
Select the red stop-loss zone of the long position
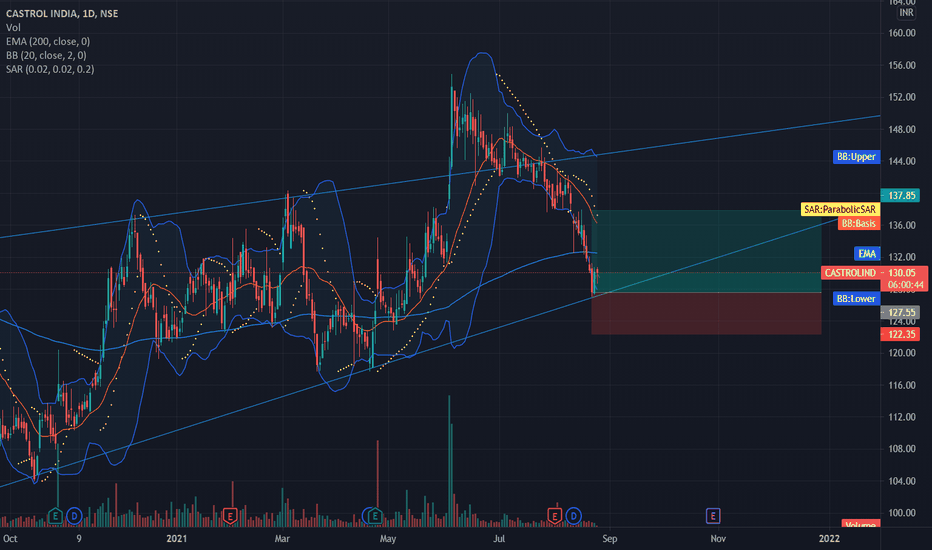coord(707,313)
